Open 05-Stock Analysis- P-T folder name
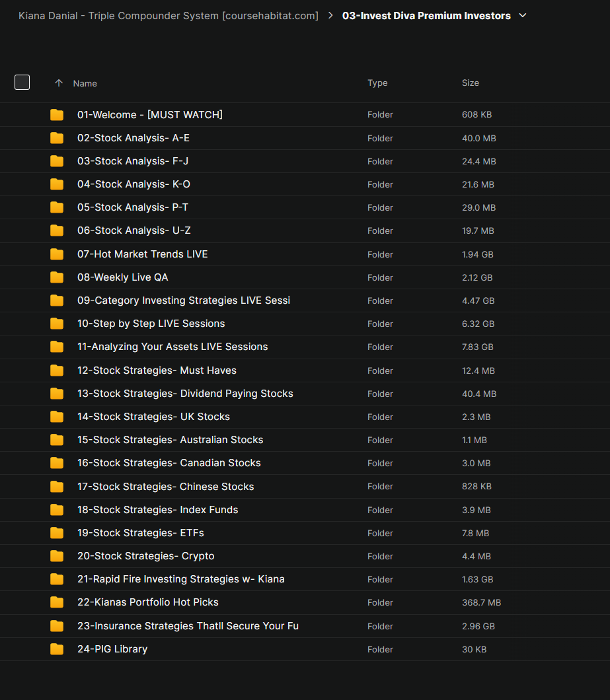The width and height of the screenshot is (610, 700). click(x=133, y=207)
